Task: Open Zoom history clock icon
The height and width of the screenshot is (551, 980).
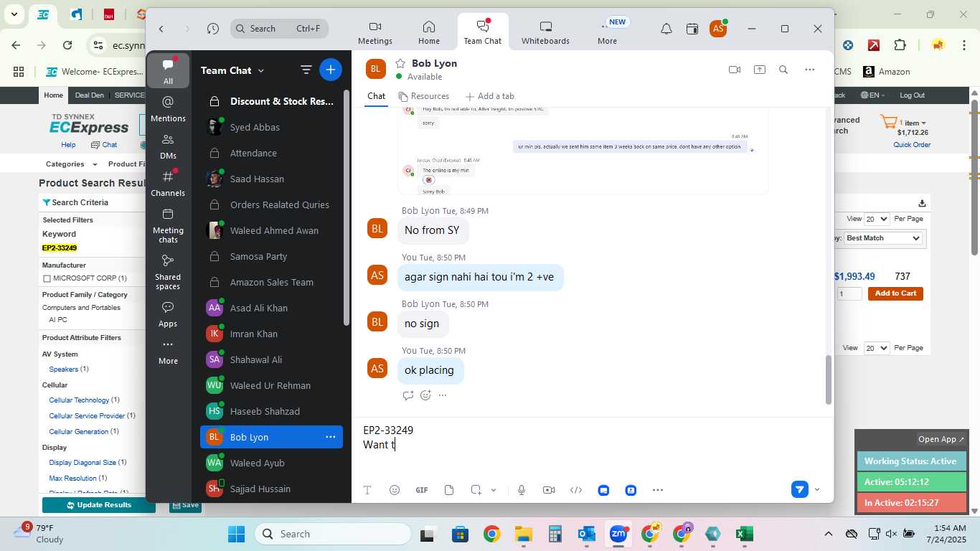Action: point(213,29)
